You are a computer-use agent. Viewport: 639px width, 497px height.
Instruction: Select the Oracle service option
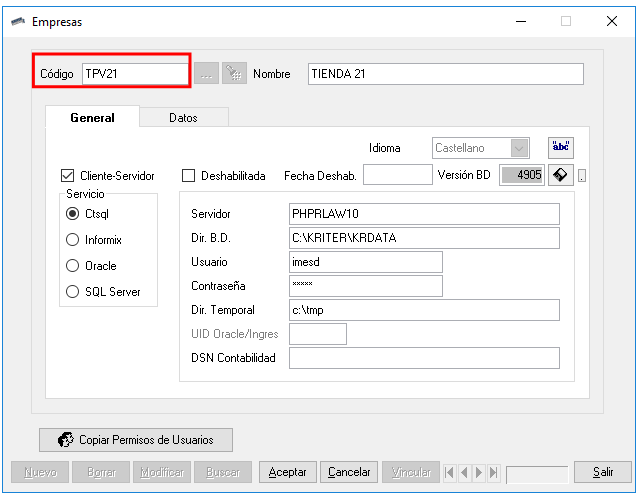[72, 266]
